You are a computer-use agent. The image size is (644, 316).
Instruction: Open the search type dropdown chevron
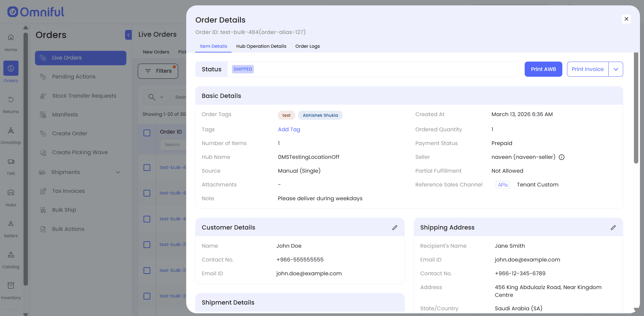[162, 97]
